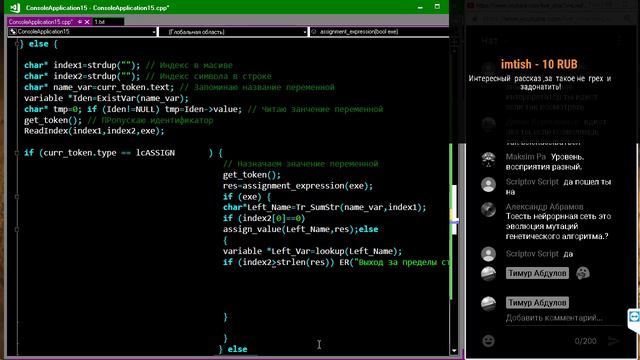Click Scriptov Script name beside 'да'
This screenshot has width=640, height=360.
tap(532, 254)
